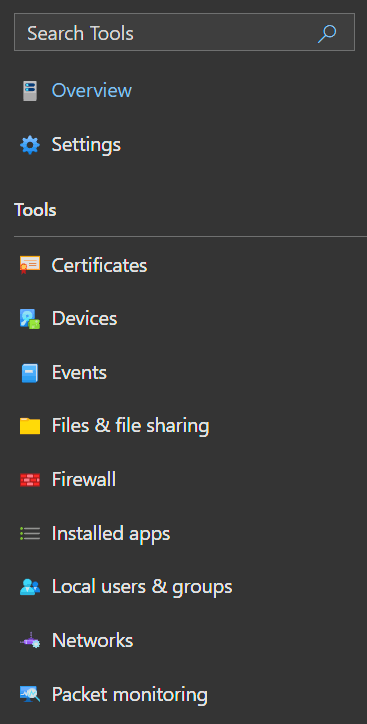Image resolution: width=367 pixels, height=724 pixels.
Task: Open the Settings entry
Action: 86,145
